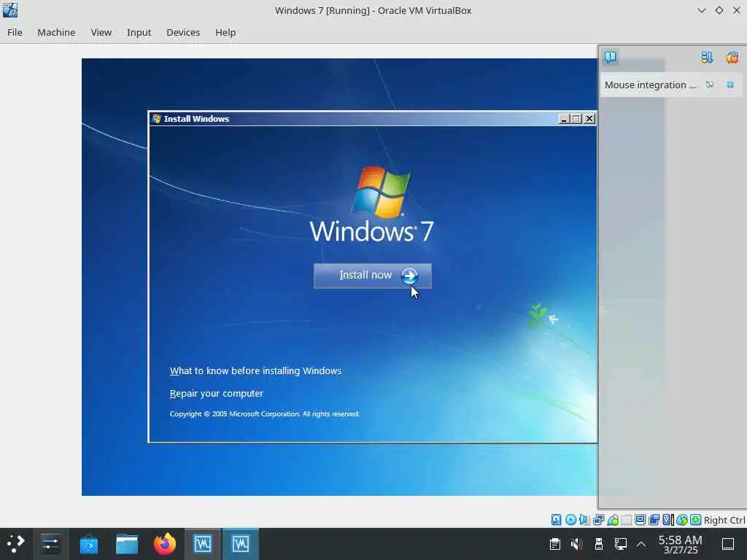Open the Input menu

139,32
